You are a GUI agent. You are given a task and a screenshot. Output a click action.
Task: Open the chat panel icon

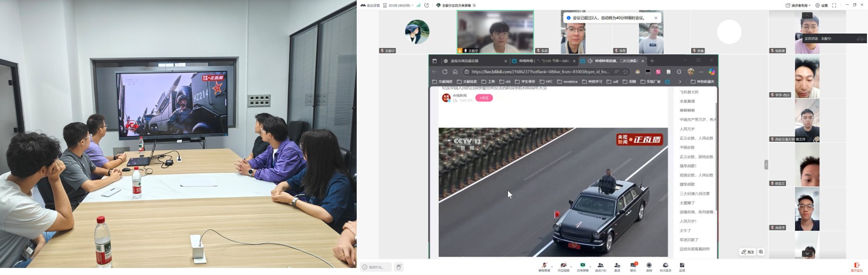pos(633,265)
